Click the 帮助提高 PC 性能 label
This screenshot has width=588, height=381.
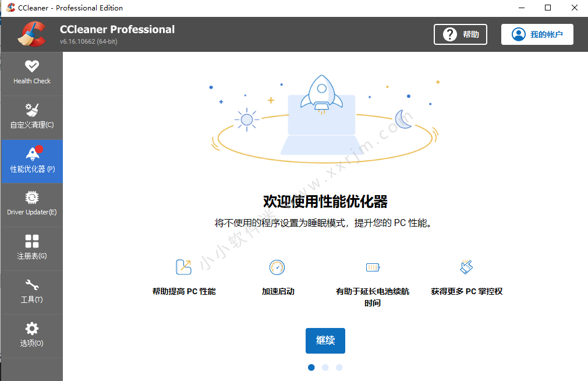(x=184, y=291)
